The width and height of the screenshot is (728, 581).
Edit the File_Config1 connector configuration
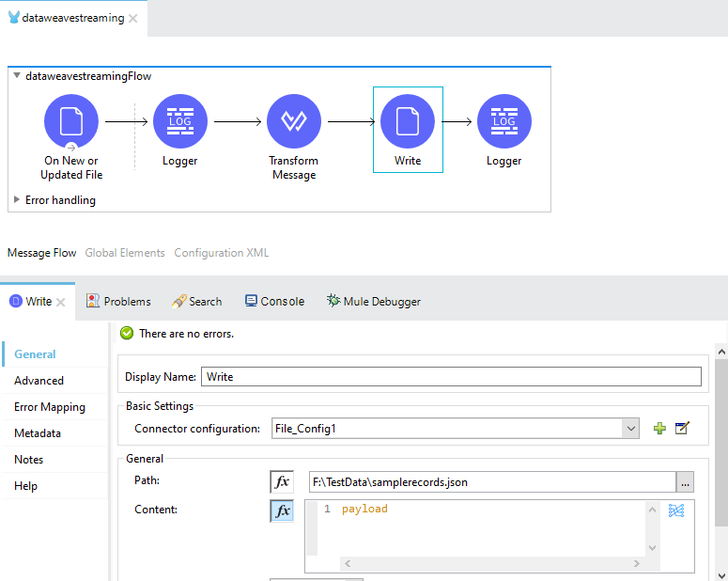tap(682, 428)
